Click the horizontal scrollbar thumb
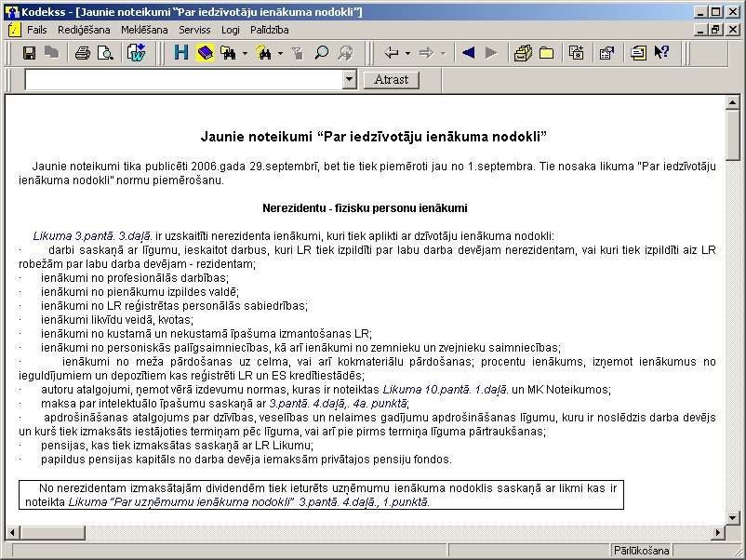 click(x=52, y=532)
